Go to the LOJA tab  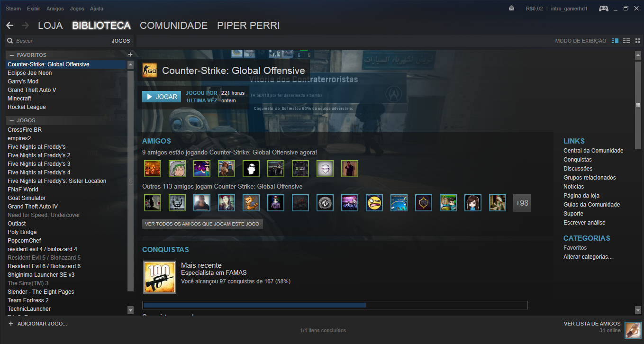point(50,26)
